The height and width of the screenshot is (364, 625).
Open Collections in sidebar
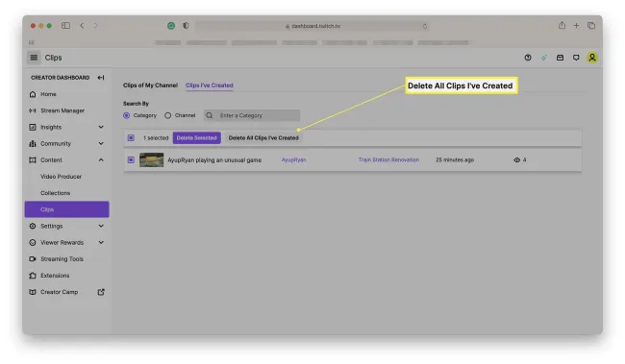click(x=56, y=193)
